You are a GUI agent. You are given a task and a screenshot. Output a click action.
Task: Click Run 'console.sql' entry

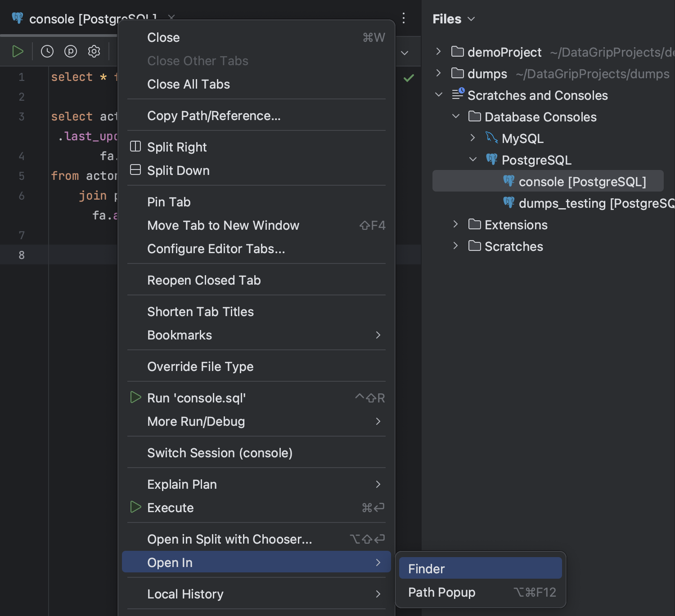(197, 397)
